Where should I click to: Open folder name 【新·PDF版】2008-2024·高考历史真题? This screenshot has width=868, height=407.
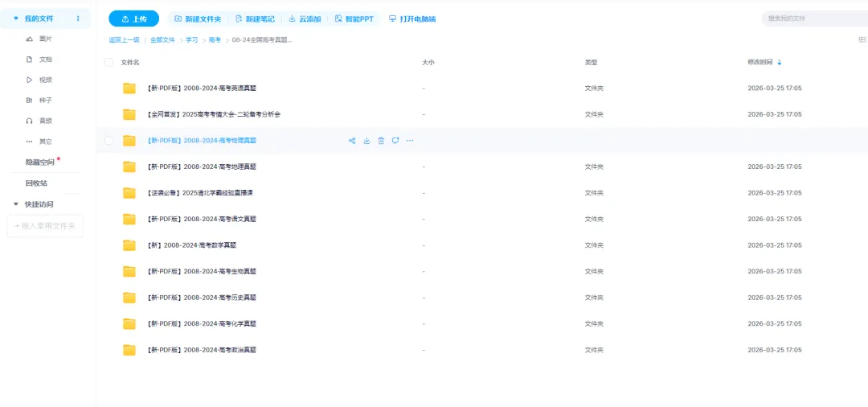202,298
